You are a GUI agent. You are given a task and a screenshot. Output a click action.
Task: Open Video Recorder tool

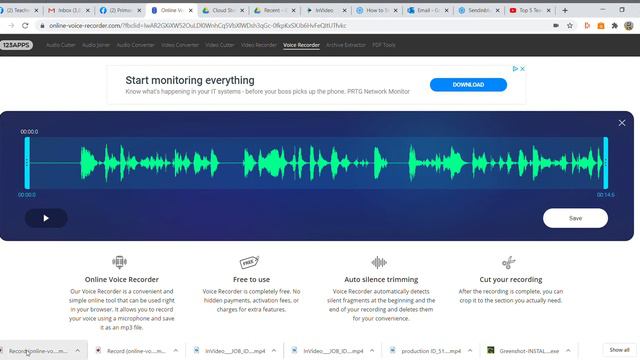(x=258, y=45)
